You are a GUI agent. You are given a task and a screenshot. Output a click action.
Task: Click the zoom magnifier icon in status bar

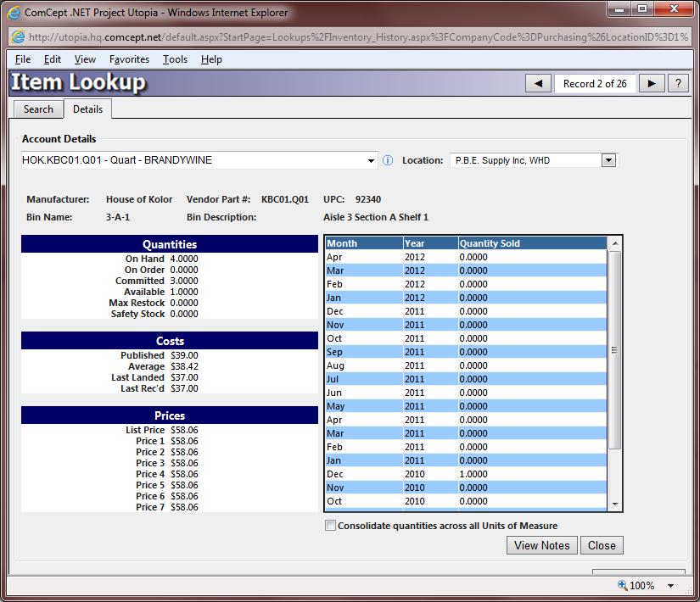point(622,585)
